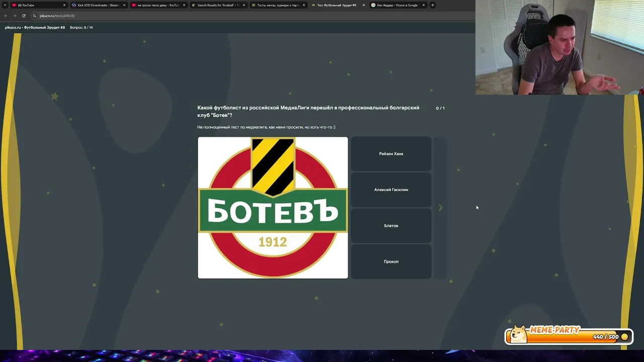Close the 'не трогая твою даму' tab

point(184,5)
